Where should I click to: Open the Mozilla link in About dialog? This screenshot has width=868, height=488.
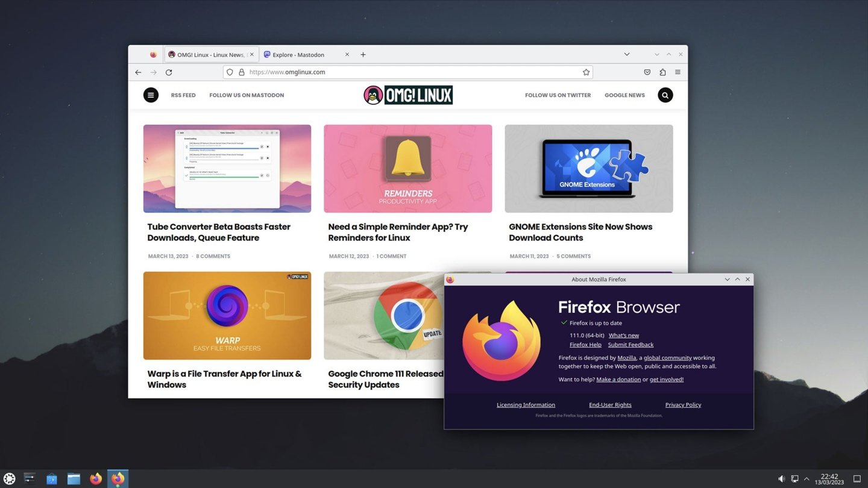(x=627, y=358)
